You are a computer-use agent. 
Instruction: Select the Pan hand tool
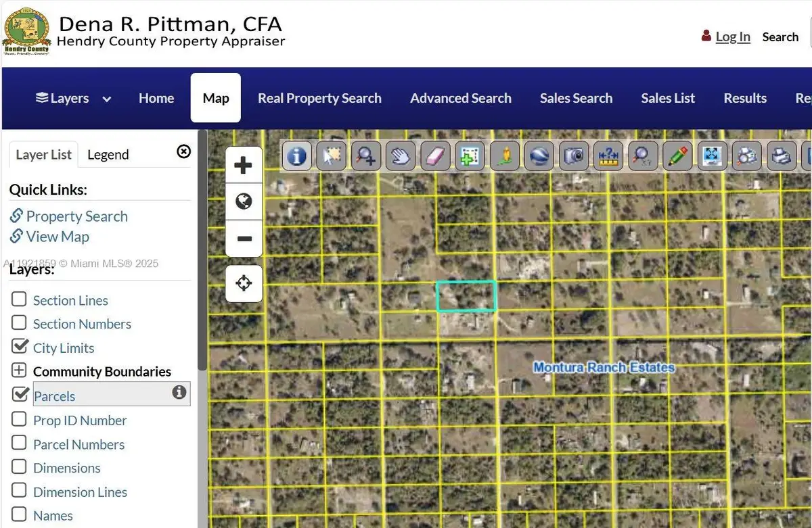tap(399, 155)
